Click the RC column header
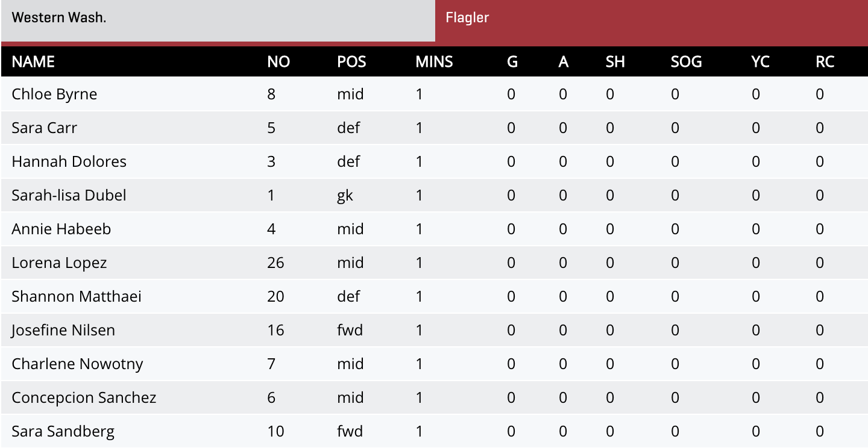This screenshot has height=448, width=868. (x=825, y=61)
